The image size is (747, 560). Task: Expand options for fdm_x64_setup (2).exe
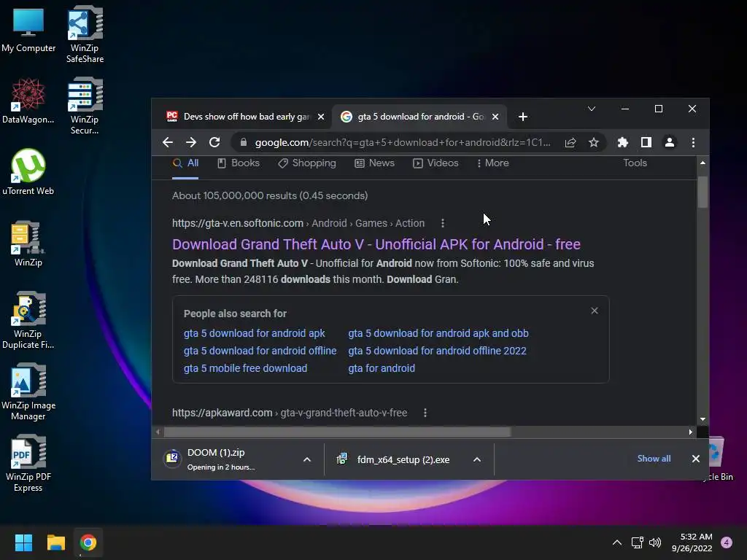click(x=477, y=459)
